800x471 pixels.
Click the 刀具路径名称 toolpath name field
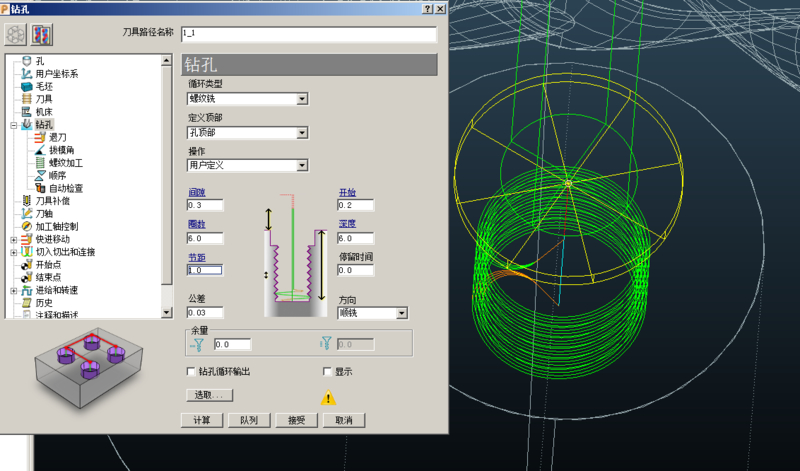click(309, 34)
